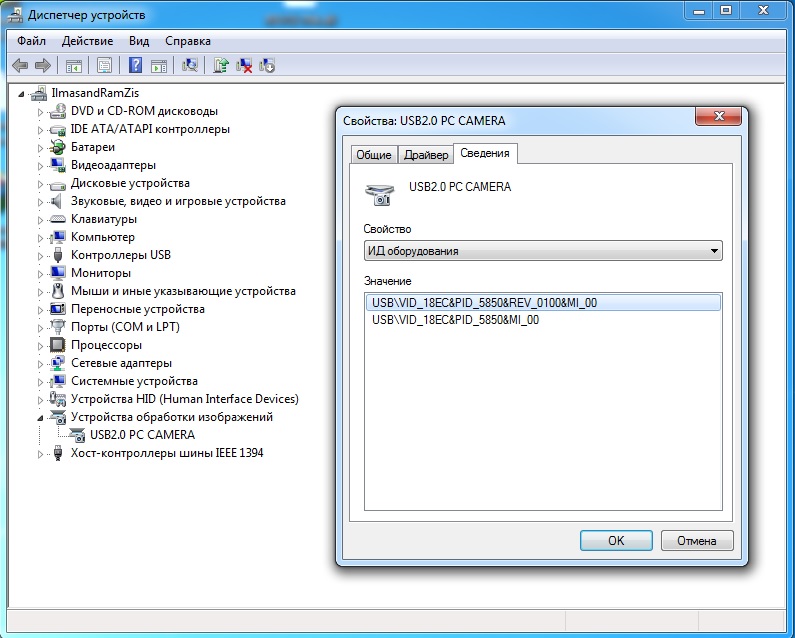Open the Справка menu
The height and width of the screenshot is (638, 795).
[x=187, y=41]
